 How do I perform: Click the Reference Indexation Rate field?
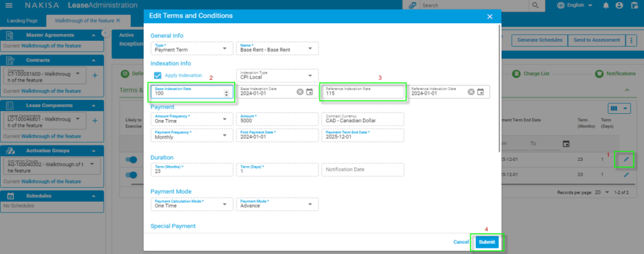362,92
